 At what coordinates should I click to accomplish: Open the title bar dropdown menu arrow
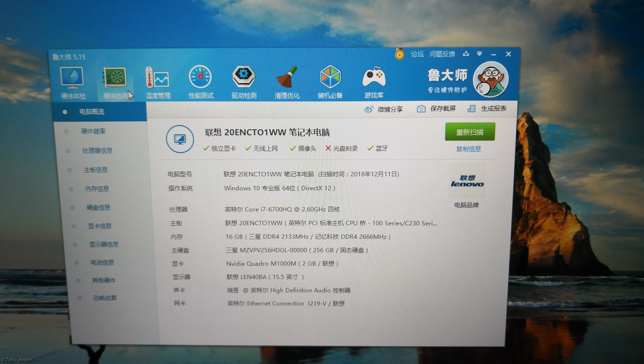tap(479, 54)
